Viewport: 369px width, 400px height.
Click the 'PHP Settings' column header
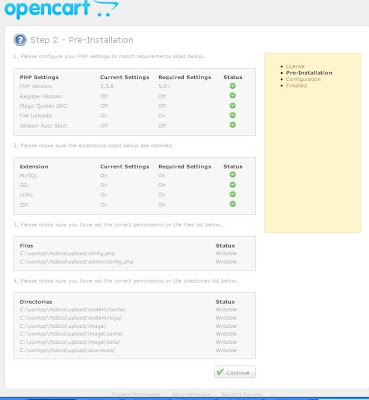click(x=39, y=77)
